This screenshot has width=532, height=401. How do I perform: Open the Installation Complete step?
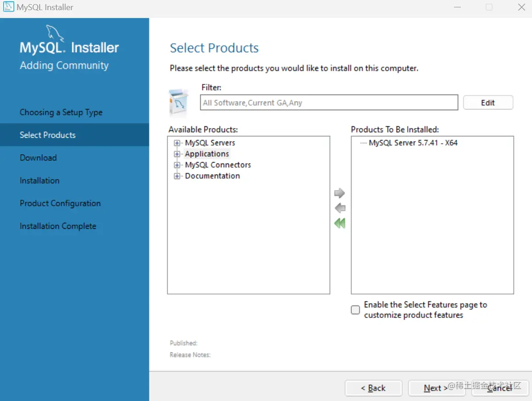(x=58, y=226)
